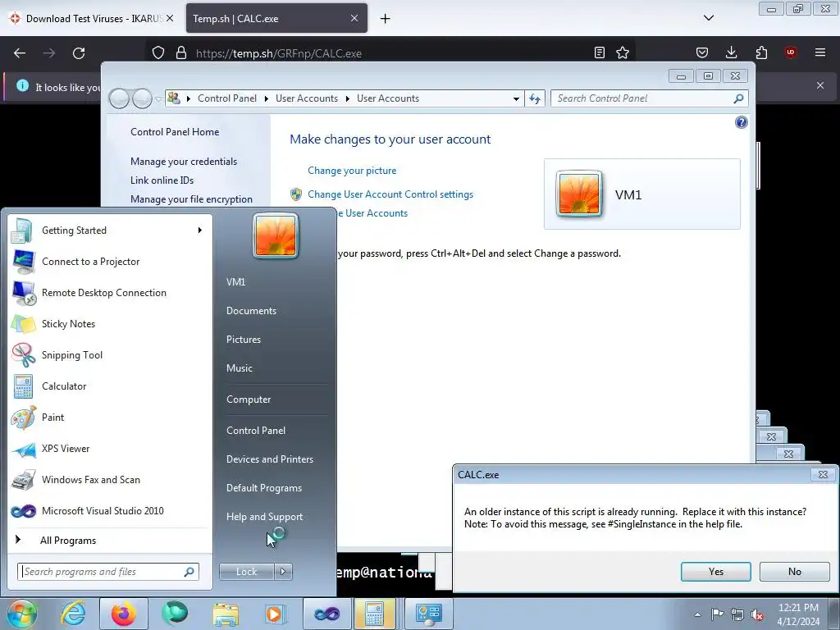Open Internet Explorer from taskbar
The width and height of the screenshot is (840, 630).
click(x=73, y=614)
